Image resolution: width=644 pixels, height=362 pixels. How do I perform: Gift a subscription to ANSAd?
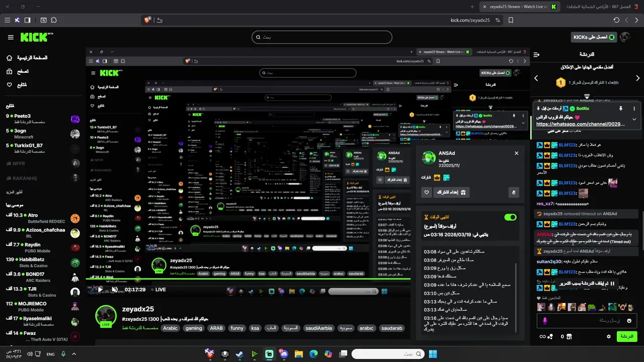(x=451, y=192)
